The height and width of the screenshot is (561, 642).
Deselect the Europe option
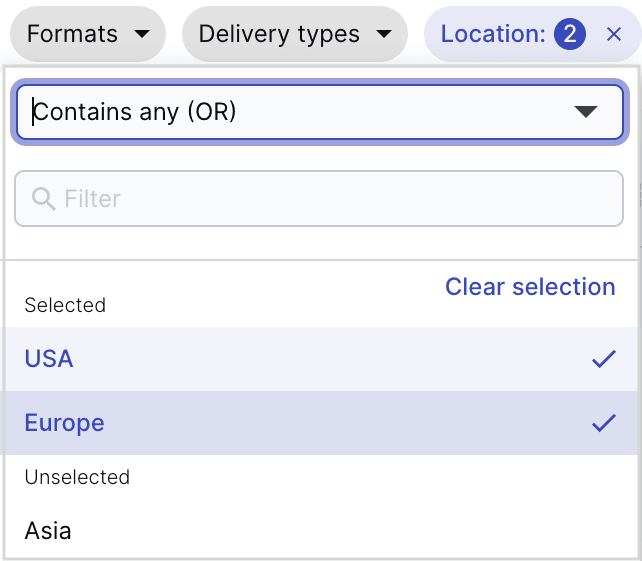(321, 423)
